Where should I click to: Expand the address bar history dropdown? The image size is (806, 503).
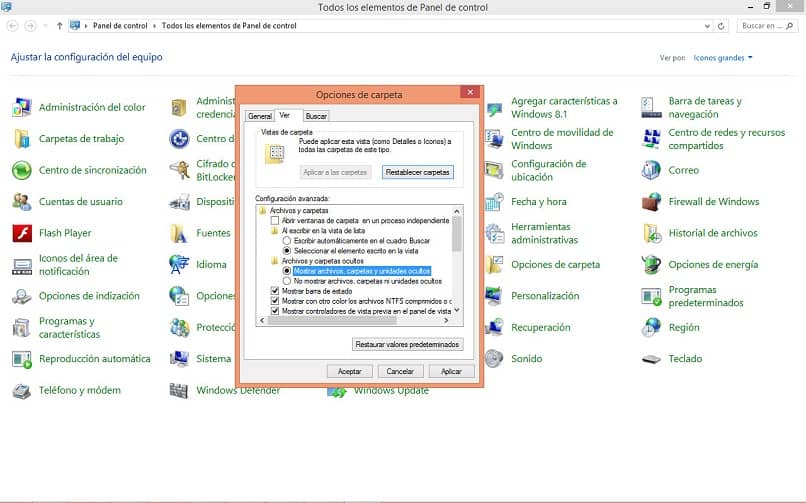click(707, 26)
